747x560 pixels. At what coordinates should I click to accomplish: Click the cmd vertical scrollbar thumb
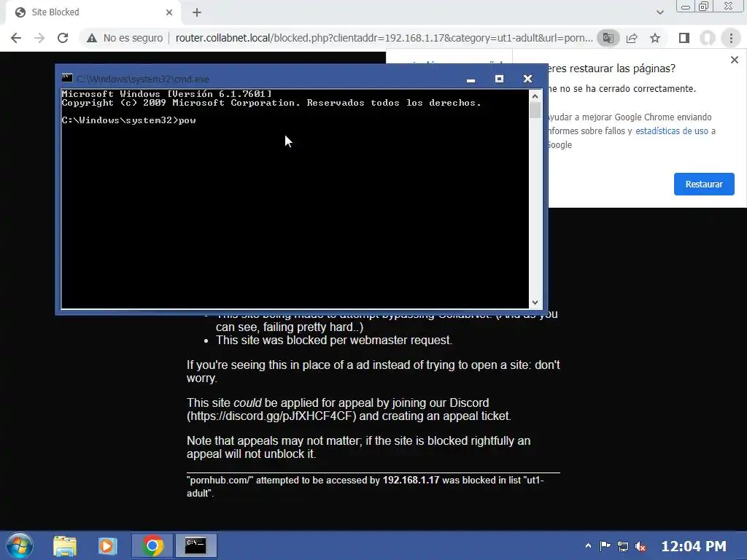click(x=535, y=111)
